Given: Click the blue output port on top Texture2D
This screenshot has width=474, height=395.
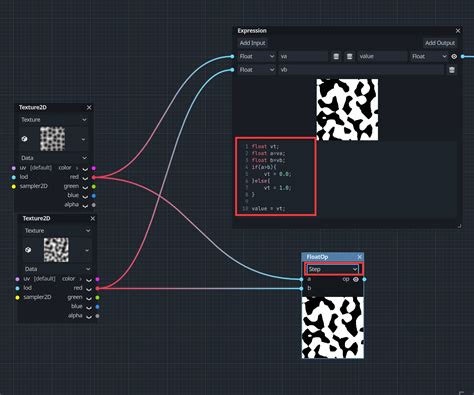Looking at the screenshot, I should click(94, 196).
